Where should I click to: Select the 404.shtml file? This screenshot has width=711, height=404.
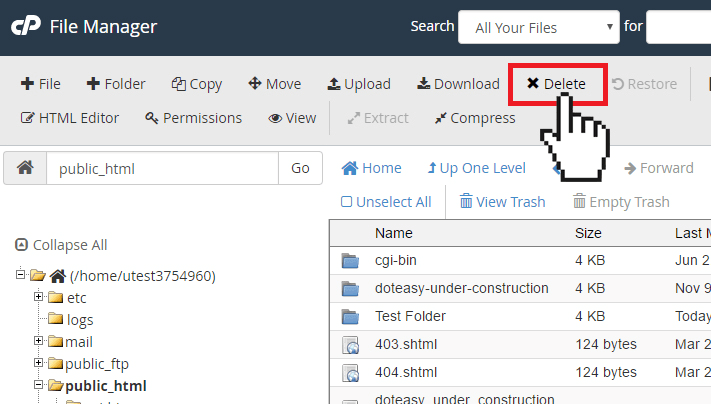point(520,372)
